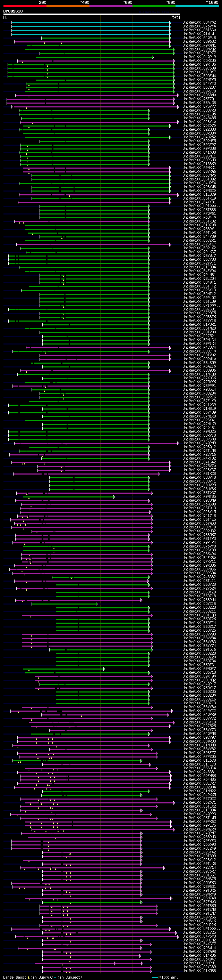
Task: Open hit UniRef100_A8ISG0
Action: click(x=199, y=30)
